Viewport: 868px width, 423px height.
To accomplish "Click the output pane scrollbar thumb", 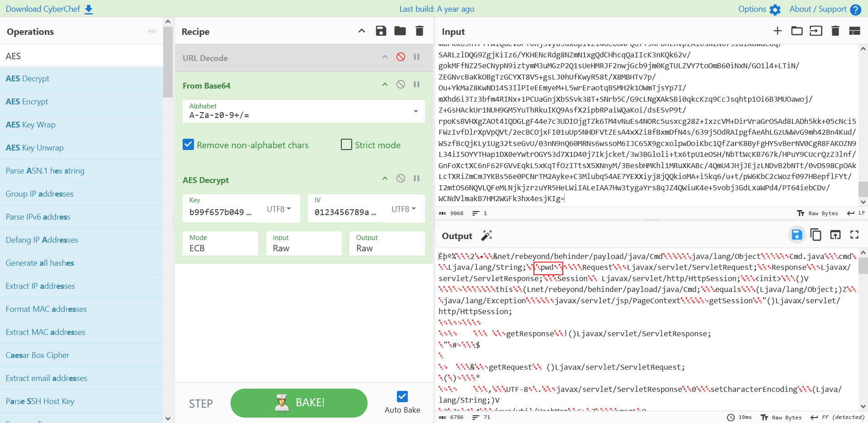I will [x=863, y=266].
